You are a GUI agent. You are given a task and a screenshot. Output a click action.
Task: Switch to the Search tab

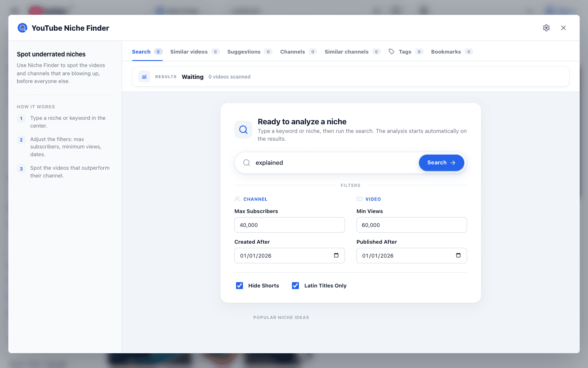point(147,52)
